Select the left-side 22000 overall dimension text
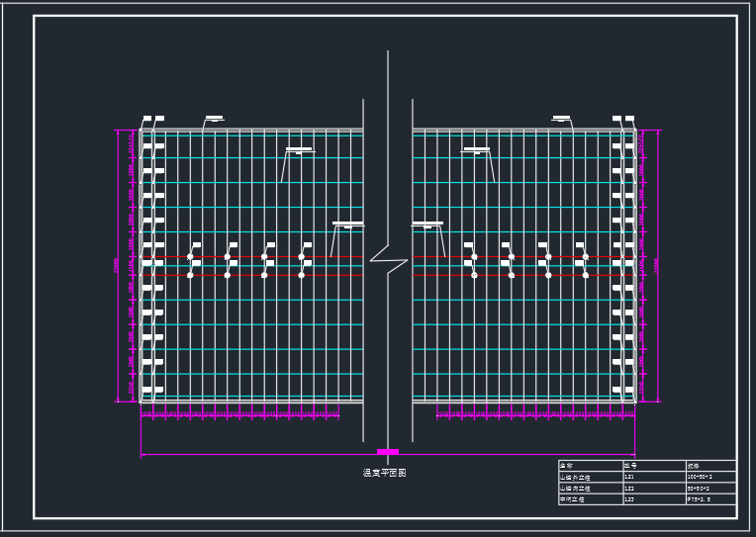756x537 pixels. click(116, 265)
